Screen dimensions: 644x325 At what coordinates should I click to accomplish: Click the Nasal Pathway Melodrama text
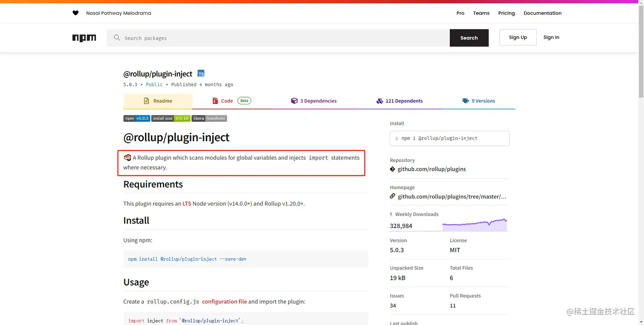[x=118, y=13]
